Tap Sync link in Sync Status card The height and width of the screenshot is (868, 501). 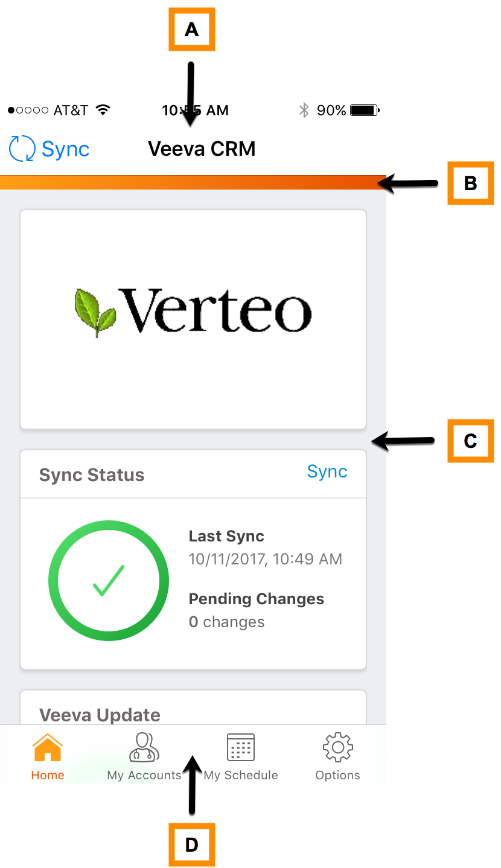pos(327,471)
